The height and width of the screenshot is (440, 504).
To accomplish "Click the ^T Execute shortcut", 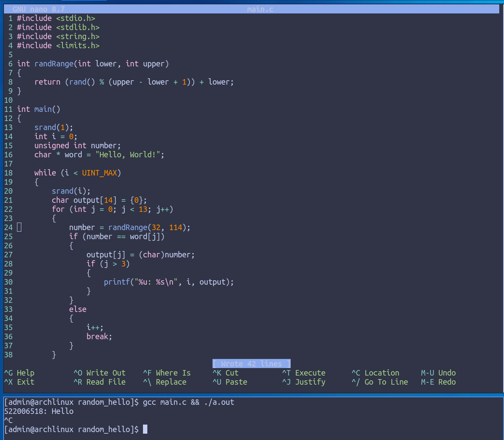I will pyautogui.click(x=304, y=373).
